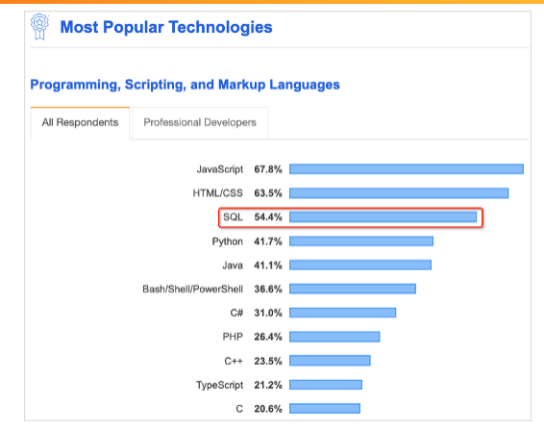Click the award ribbon icon
The image size is (544, 428).
pos(40,27)
